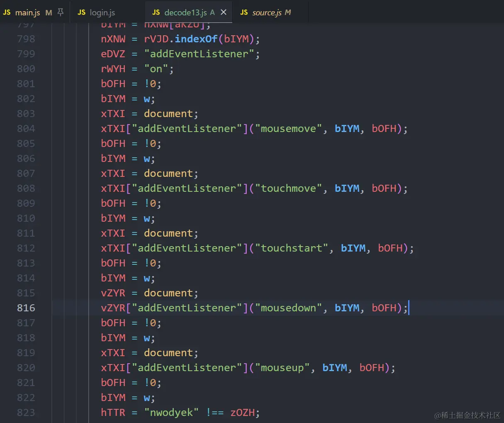Screen dimensions: 504x423
Task: Click the w identifier on line 822
Action: click(147, 398)
